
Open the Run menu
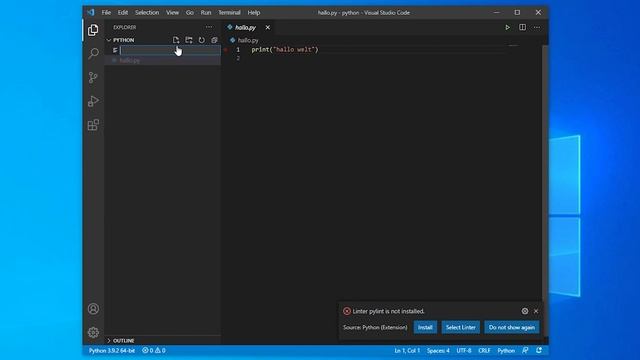(x=206, y=13)
